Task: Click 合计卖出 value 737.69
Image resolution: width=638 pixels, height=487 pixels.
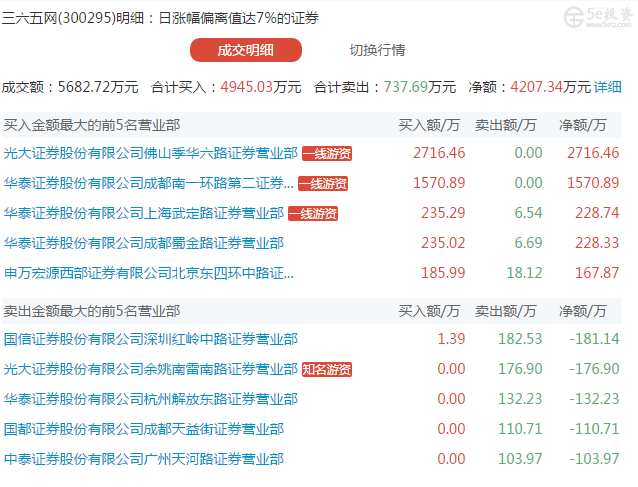Action: tap(406, 87)
